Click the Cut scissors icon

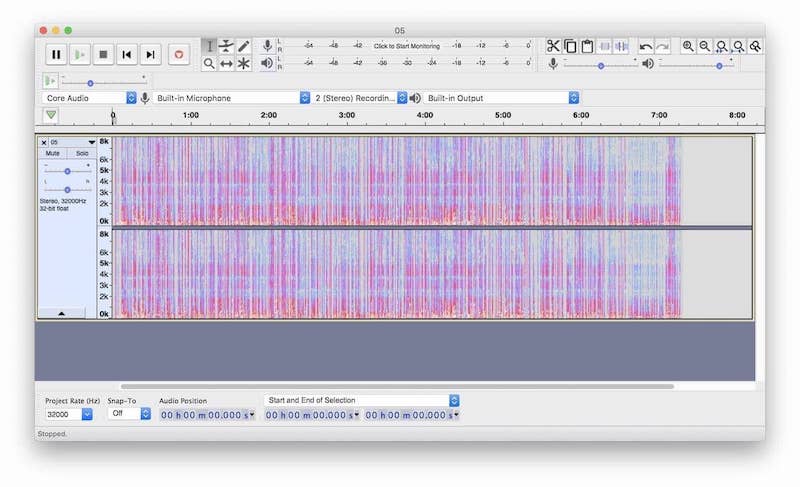pyautogui.click(x=553, y=46)
